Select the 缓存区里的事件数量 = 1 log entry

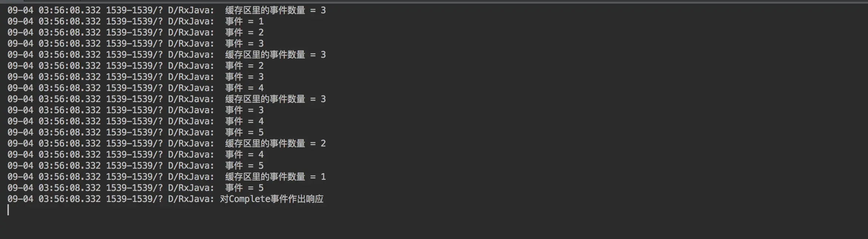(x=167, y=177)
